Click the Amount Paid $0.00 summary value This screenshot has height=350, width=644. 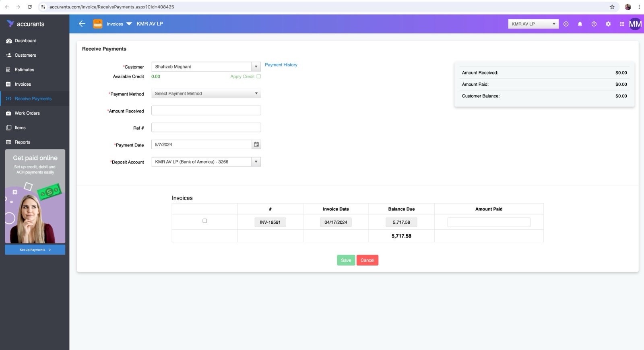(x=621, y=84)
